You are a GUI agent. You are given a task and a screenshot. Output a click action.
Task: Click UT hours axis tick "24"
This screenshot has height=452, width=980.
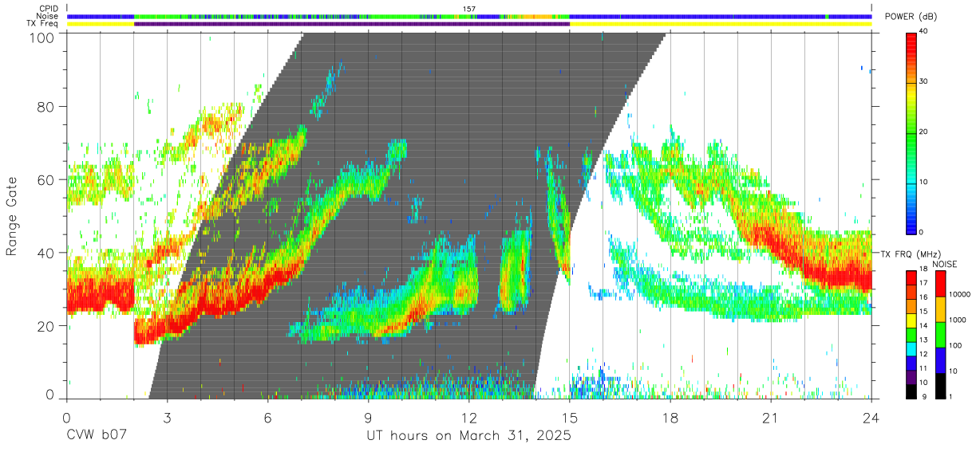pos(871,417)
